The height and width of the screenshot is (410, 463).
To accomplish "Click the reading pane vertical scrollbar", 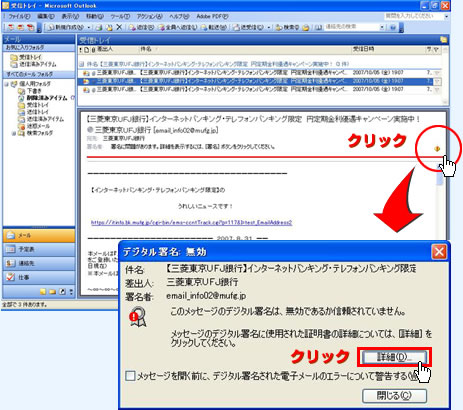I will [x=440, y=203].
